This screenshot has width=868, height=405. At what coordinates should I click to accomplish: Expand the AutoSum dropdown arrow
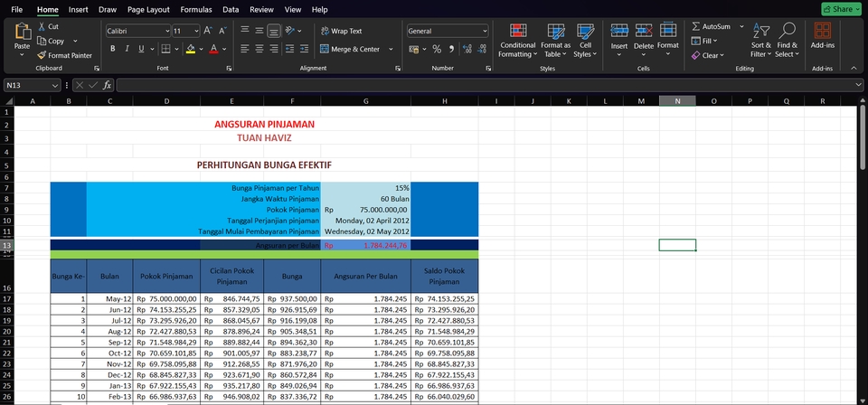pos(741,26)
